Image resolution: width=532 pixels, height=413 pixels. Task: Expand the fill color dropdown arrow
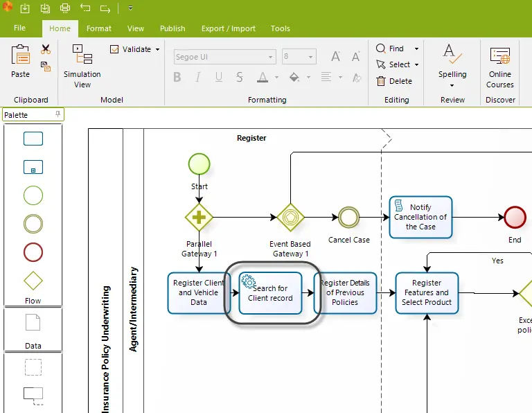[308, 78]
